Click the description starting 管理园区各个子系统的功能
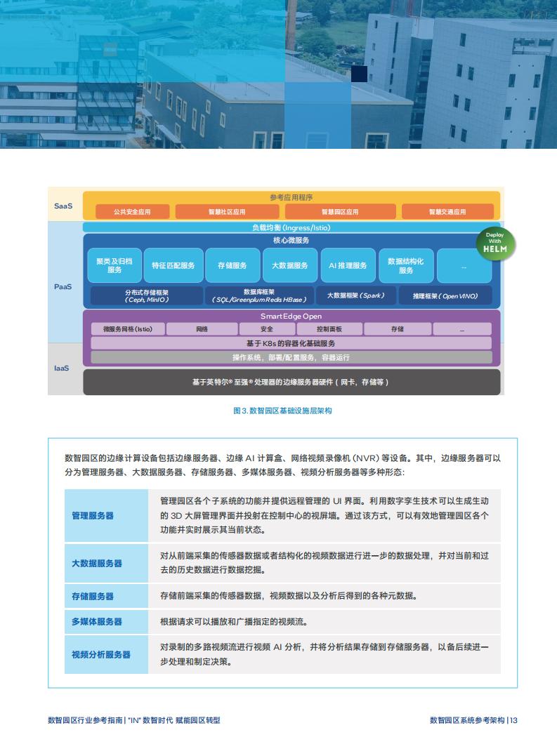The height and width of the screenshot is (756, 557). 324,515
